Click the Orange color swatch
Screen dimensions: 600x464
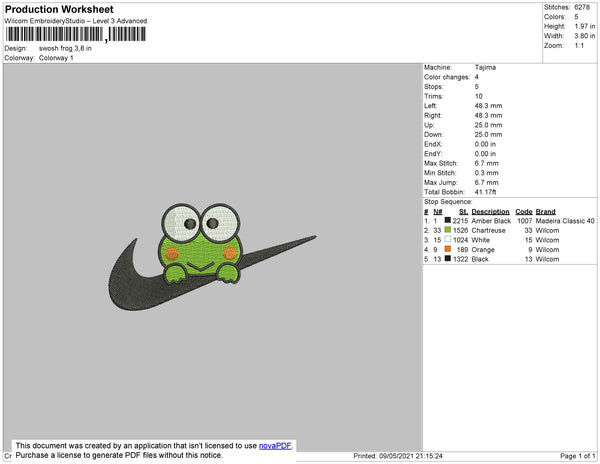pyautogui.click(x=447, y=249)
